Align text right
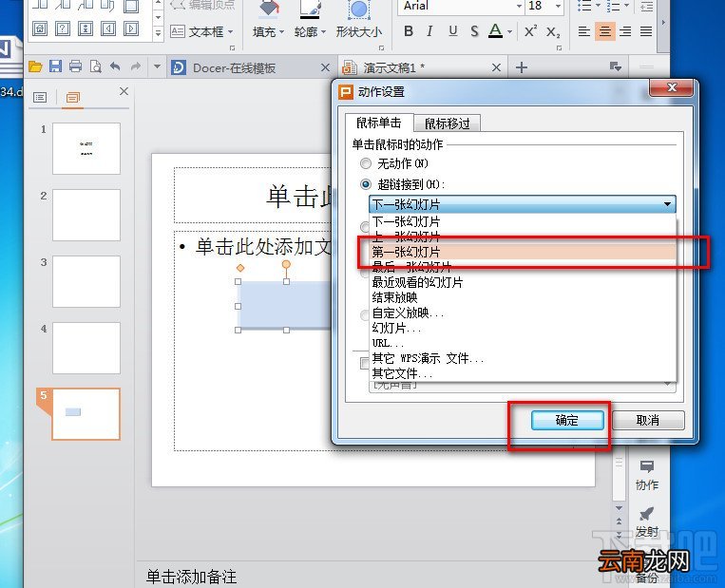The height and width of the screenshot is (588, 725). [x=625, y=31]
